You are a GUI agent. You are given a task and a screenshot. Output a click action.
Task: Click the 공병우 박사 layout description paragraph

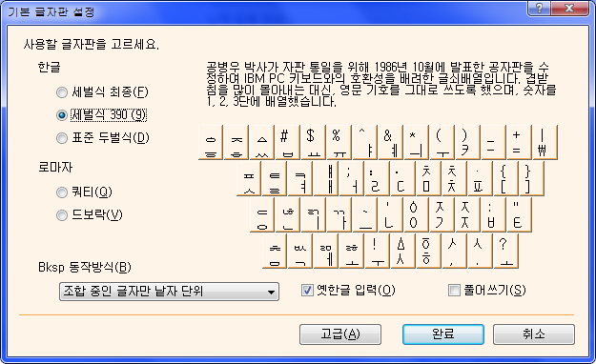coord(381,85)
